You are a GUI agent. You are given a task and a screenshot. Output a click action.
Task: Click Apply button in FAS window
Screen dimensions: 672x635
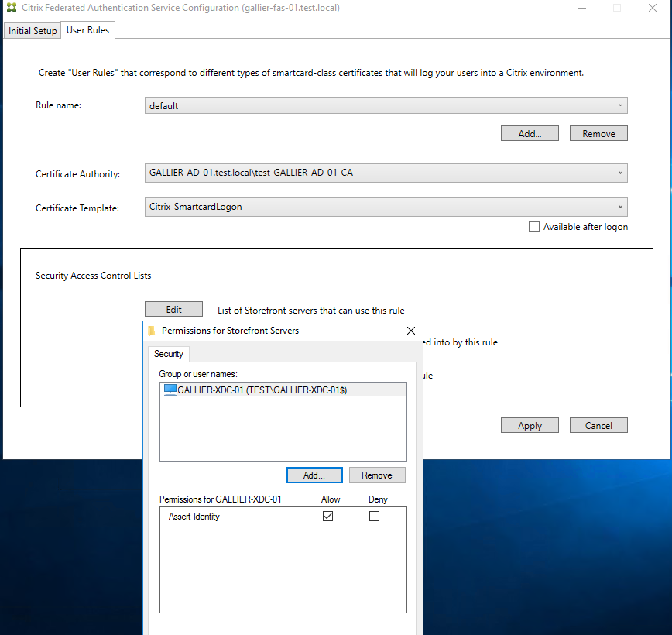[530, 425]
